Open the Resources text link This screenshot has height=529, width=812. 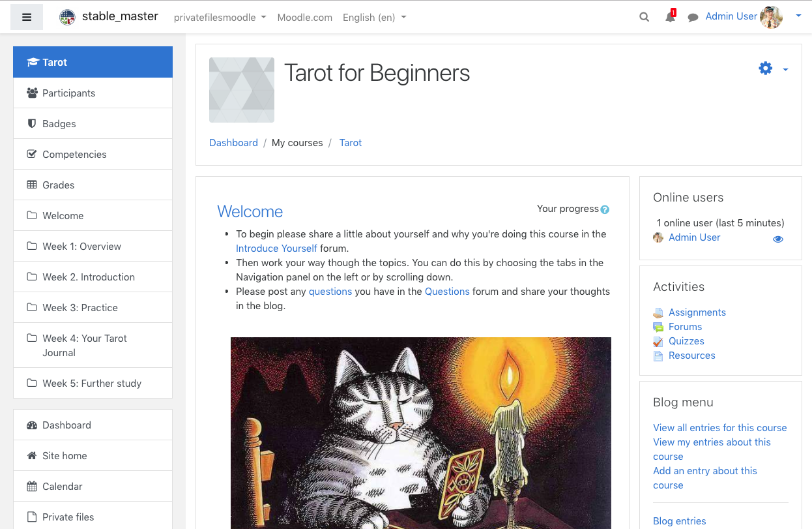coord(692,355)
